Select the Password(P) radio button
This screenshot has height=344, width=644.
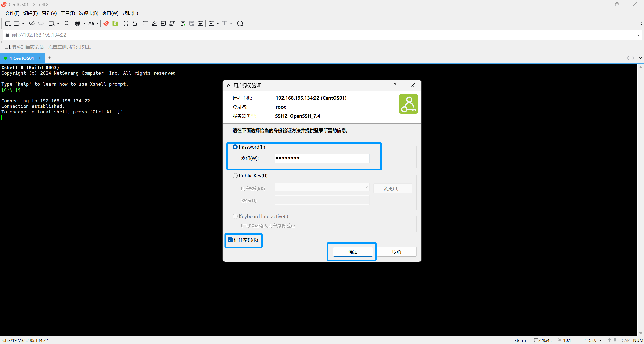pos(235,147)
